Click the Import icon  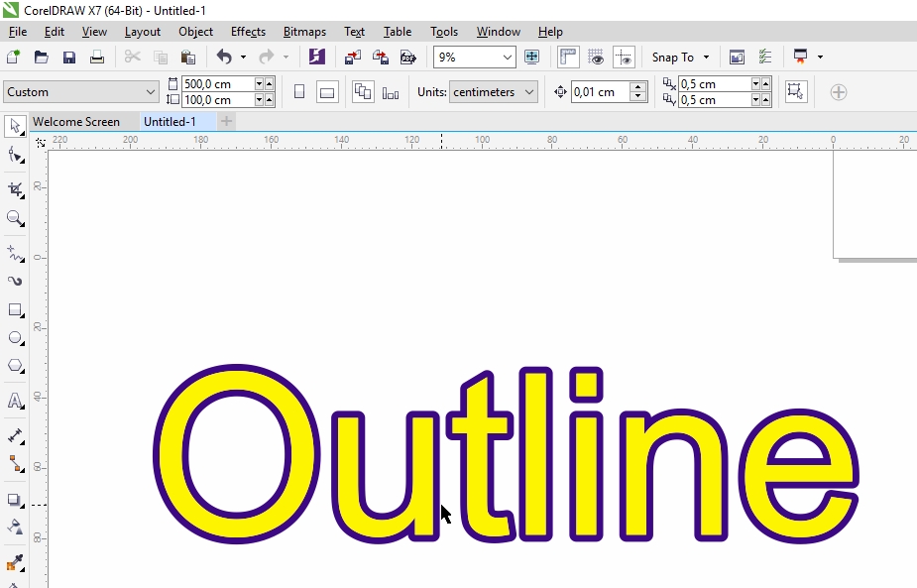pyautogui.click(x=352, y=57)
